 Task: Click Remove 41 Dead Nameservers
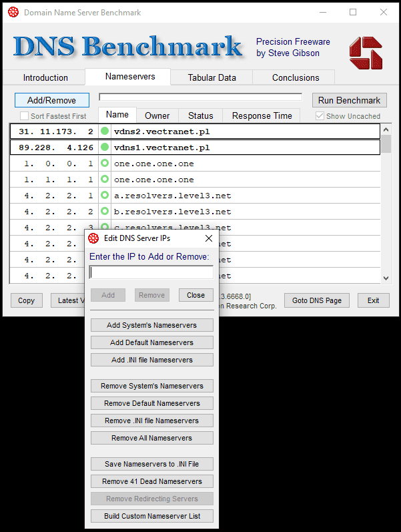151,481
